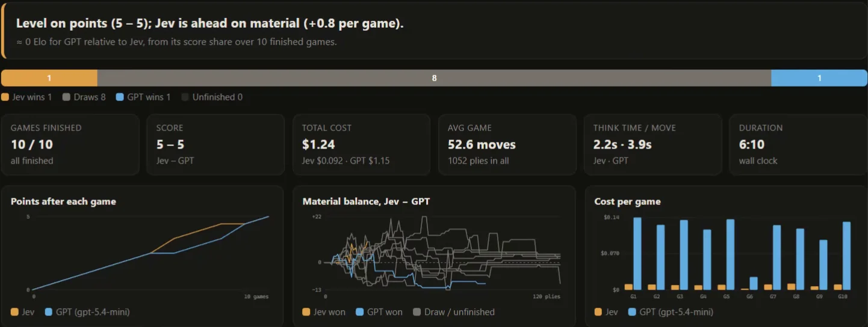The height and width of the screenshot is (327, 868).
Task: Click the 'Jev won' legend swatch
Action: [x=306, y=312]
